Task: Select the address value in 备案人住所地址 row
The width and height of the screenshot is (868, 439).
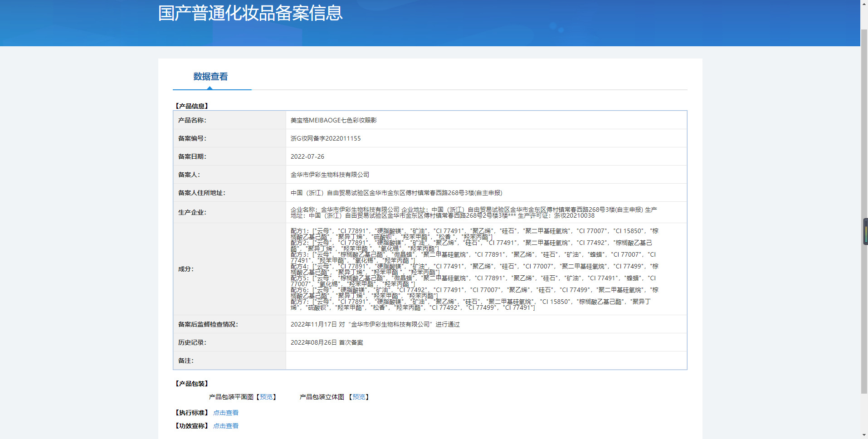Action: pyautogui.click(x=396, y=193)
